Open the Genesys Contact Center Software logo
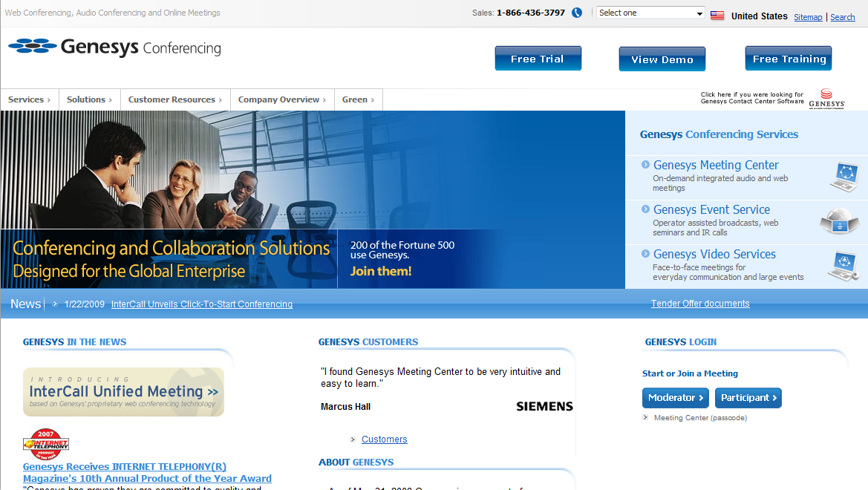This screenshot has width=868, height=490. 826,99
